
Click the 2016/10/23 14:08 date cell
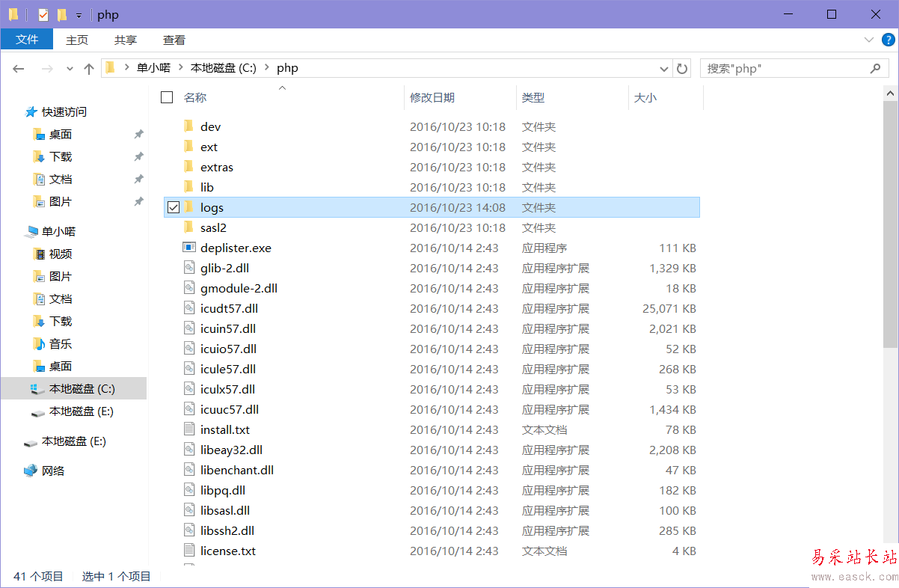pyautogui.click(x=458, y=207)
